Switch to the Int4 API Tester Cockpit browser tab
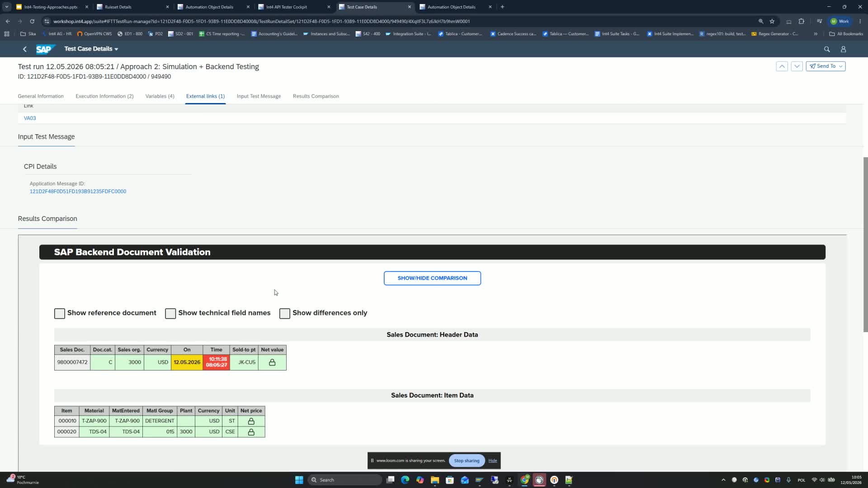 [294, 7]
